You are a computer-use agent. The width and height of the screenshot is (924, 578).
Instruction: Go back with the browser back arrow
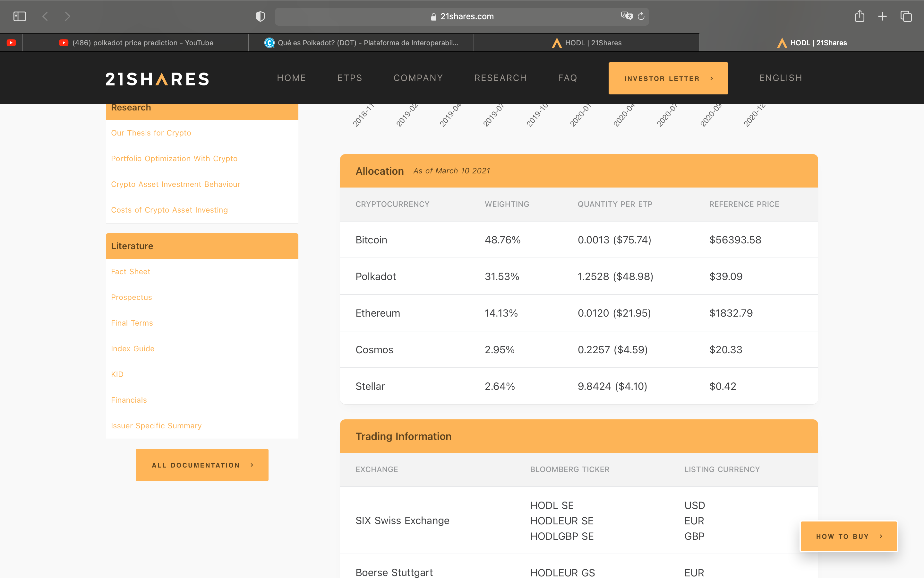click(x=45, y=16)
